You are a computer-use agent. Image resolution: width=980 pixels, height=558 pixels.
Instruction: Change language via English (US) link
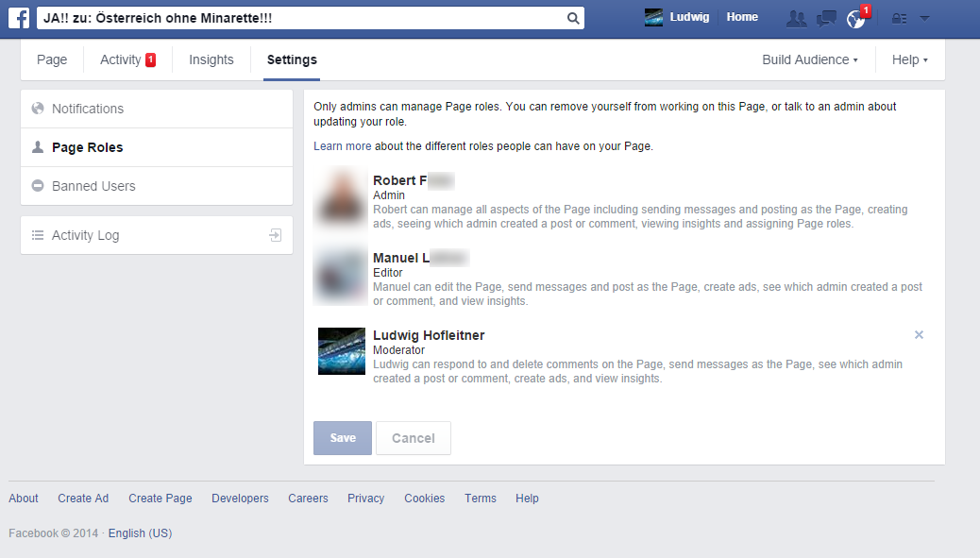coord(140,533)
